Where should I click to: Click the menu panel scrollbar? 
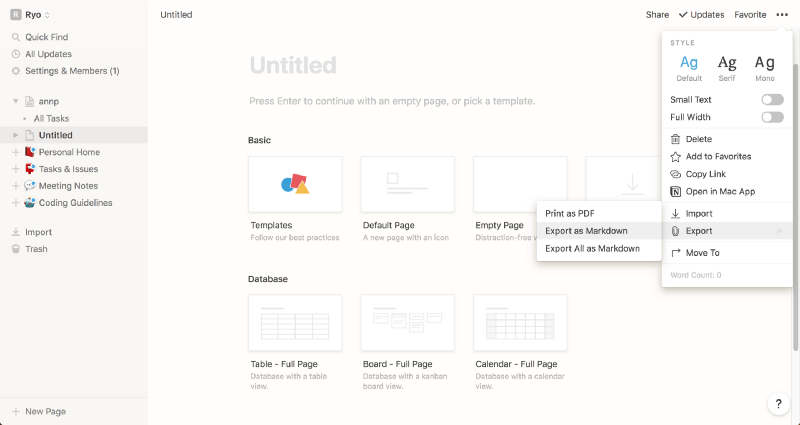(x=795, y=207)
